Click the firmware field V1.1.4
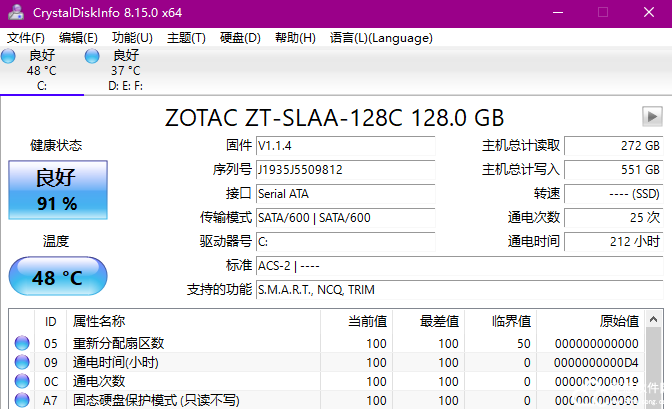The height and width of the screenshot is (409, 672). click(x=345, y=146)
